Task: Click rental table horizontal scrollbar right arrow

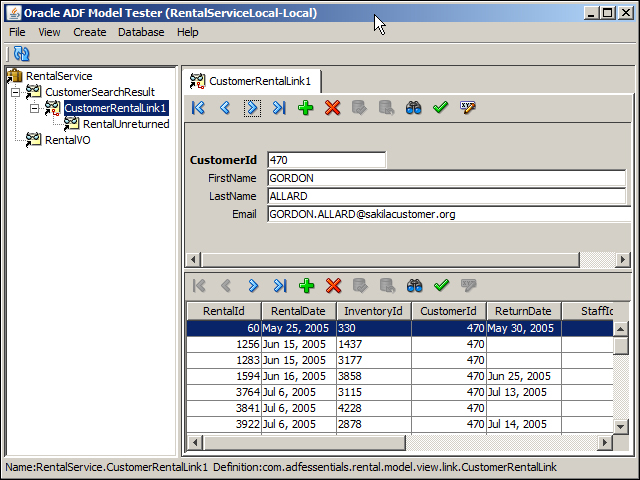Action: point(605,442)
